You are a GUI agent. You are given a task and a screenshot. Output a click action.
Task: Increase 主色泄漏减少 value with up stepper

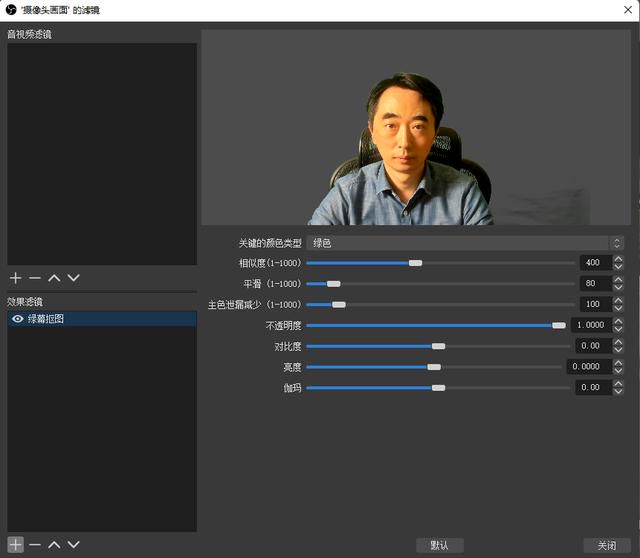pyautogui.click(x=618, y=300)
